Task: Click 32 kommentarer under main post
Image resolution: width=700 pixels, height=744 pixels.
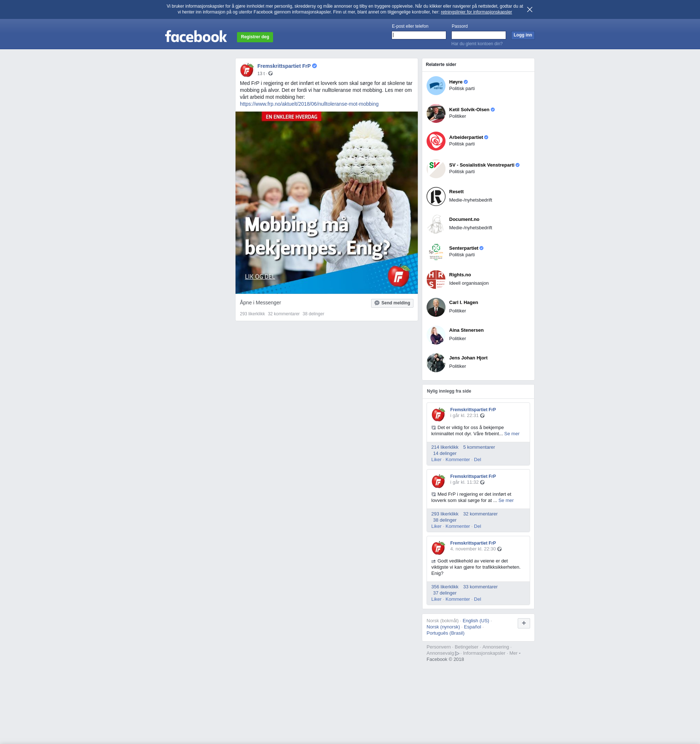Action: click(x=283, y=314)
